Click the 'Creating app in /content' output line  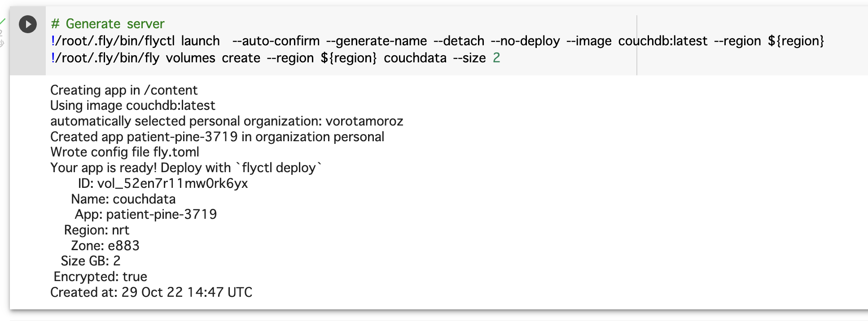pyautogui.click(x=124, y=90)
